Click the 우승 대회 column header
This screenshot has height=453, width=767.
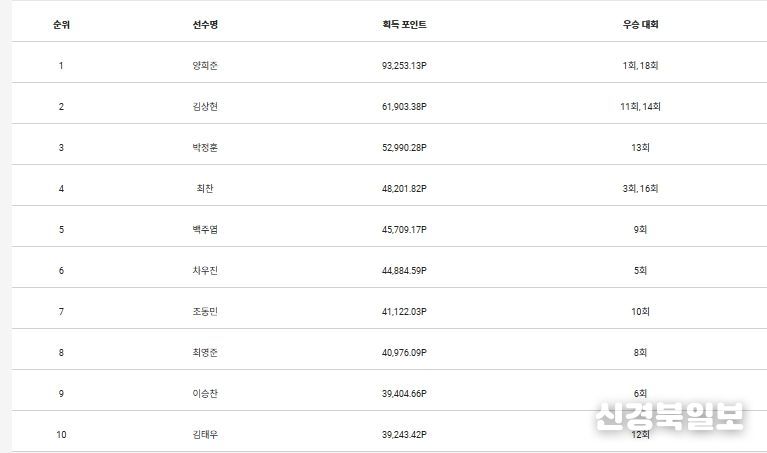[640, 24]
